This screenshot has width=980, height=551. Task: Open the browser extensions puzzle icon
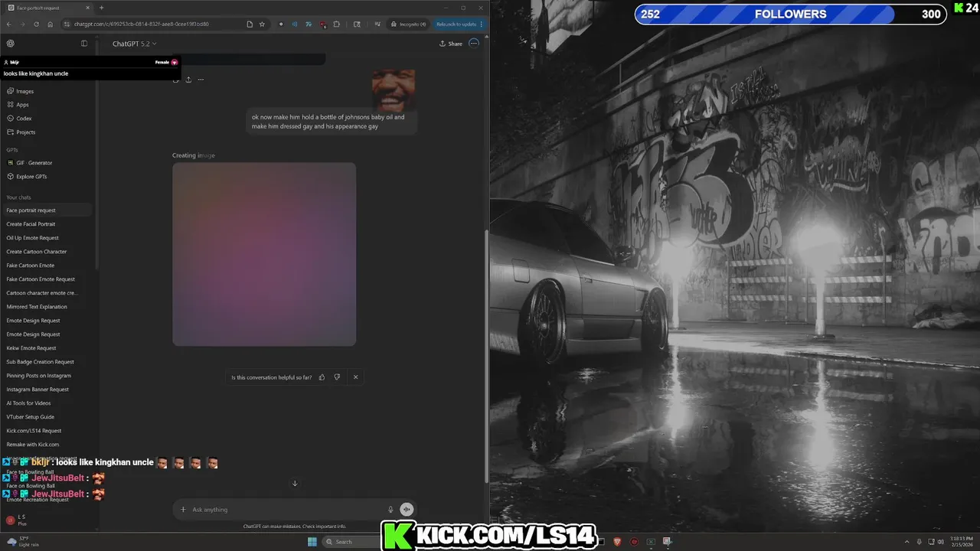337,24
